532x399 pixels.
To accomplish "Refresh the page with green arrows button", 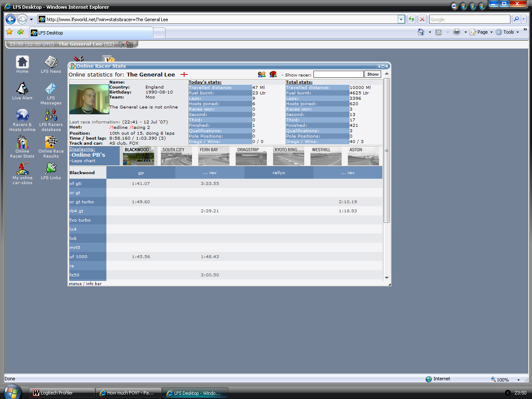I will (411, 19).
